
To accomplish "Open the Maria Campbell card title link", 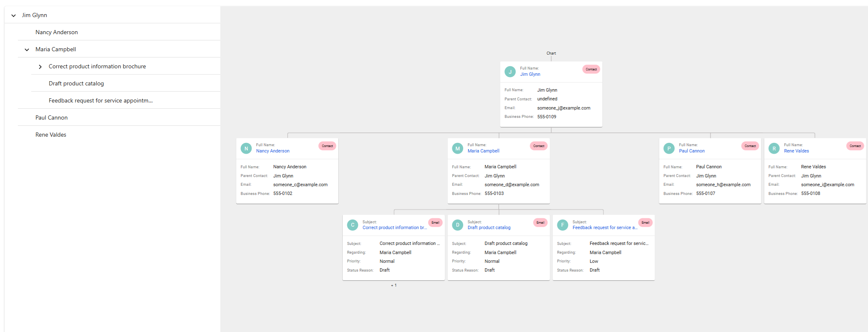I will coord(483,151).
